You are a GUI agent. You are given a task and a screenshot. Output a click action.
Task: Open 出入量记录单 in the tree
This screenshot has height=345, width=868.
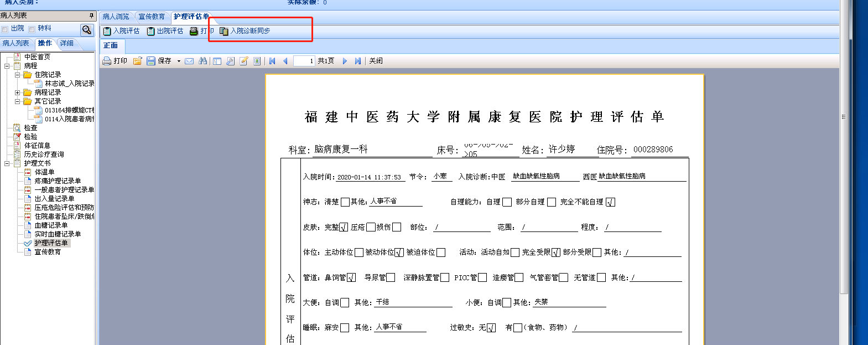click(x=54, y=199)
